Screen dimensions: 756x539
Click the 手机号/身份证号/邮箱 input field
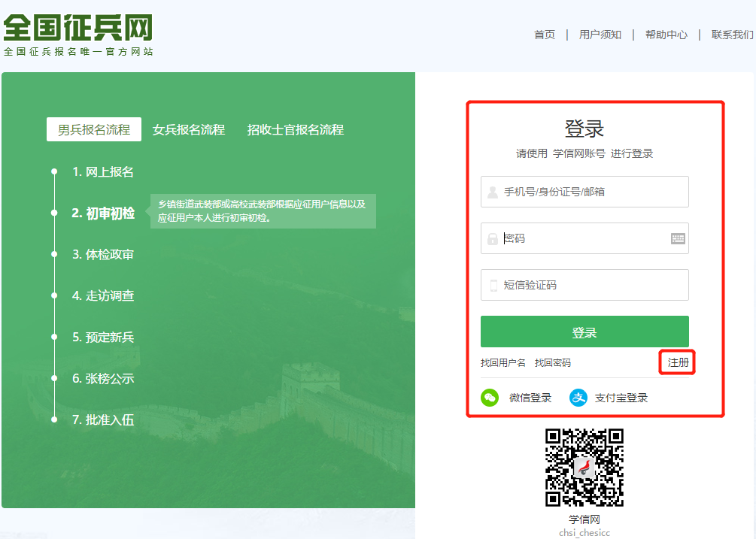point(584,192)
